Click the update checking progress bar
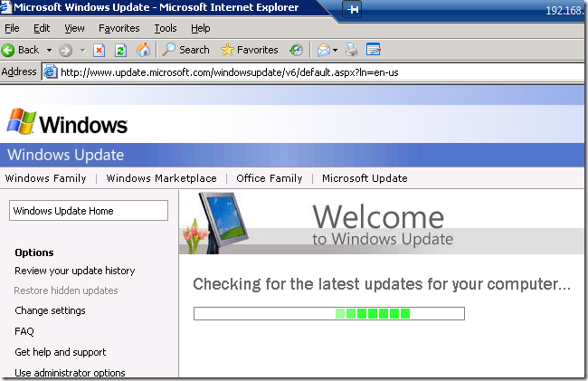Image resolution: width=588 pixels, height=381 pixels. tap(328, 313)
